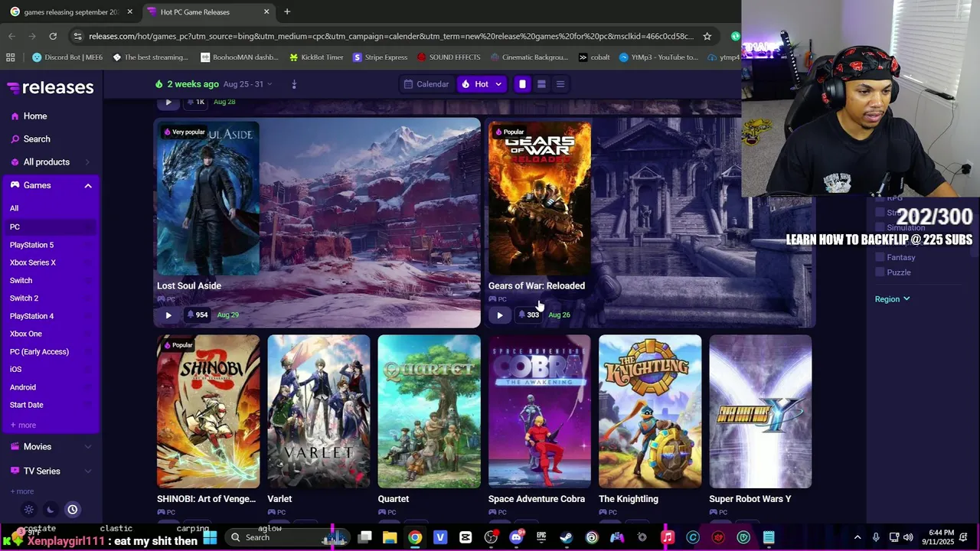This screenshot has width=980, height=551.
Task: Switch to light theme sun icon
Action: coord(29,510)
